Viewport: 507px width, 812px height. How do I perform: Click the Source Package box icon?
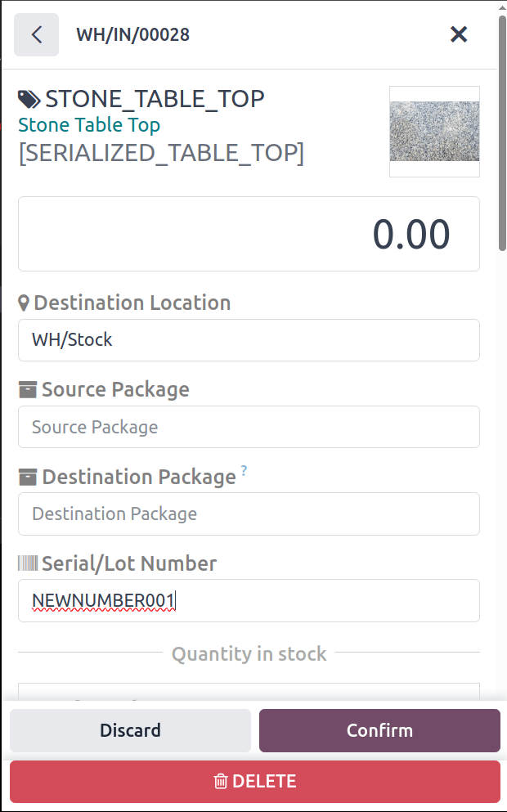click(x=28, y=390)
